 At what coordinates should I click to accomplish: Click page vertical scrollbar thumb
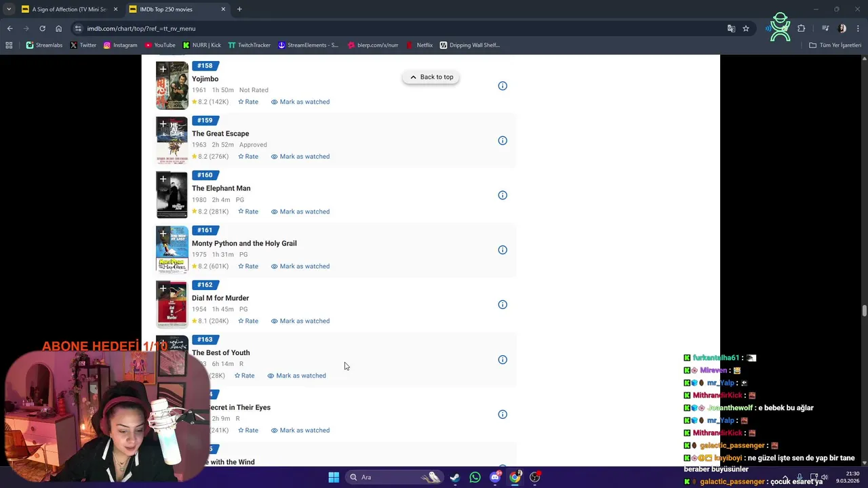864,311
